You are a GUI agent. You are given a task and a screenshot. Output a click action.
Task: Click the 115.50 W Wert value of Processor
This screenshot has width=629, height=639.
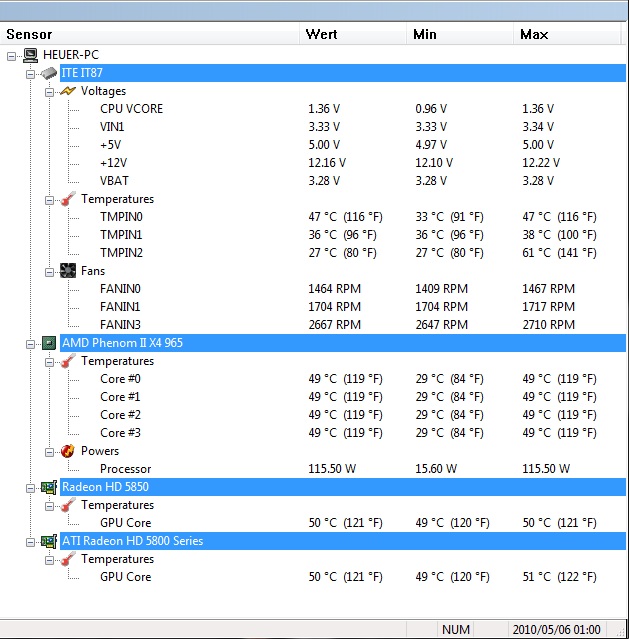point(332,469)
